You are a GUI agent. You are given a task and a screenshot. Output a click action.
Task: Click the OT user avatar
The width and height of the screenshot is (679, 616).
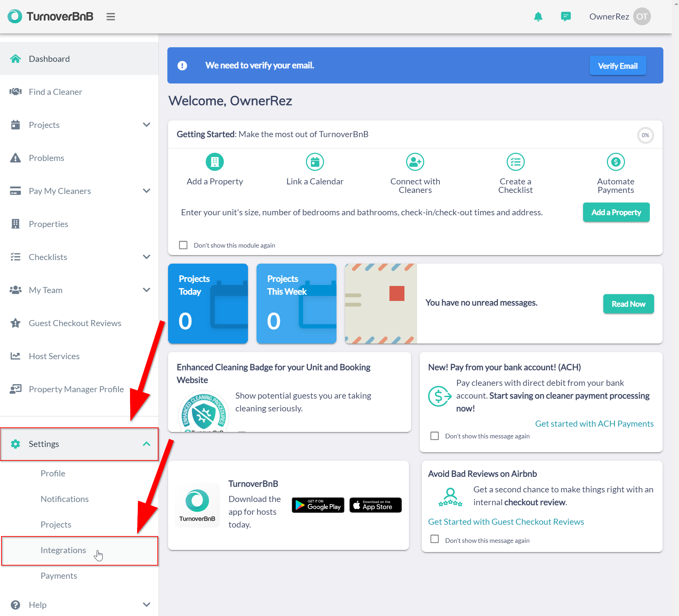click(x=642, y=16)
